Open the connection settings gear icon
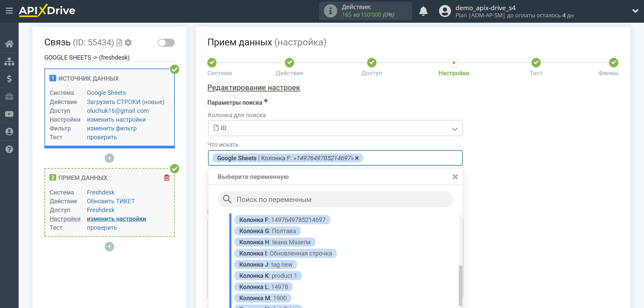This screenshot has width=644, height=308. [x=128, y=43]
